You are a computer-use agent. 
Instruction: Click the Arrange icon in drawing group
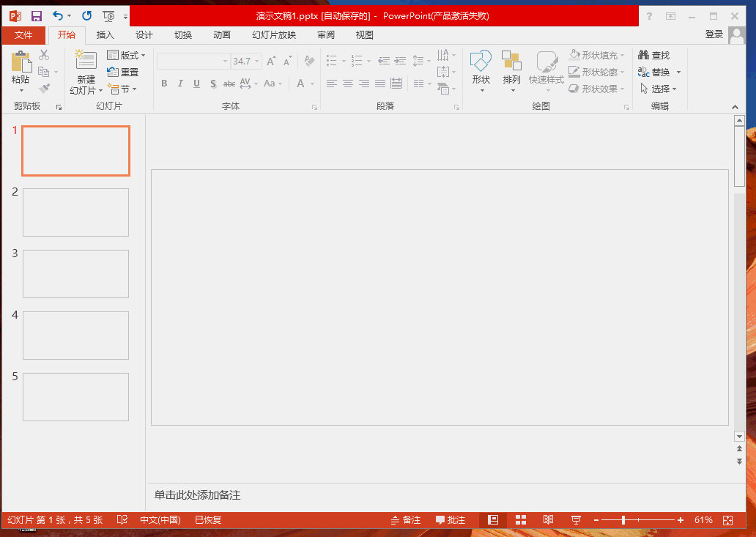[511, 62]
